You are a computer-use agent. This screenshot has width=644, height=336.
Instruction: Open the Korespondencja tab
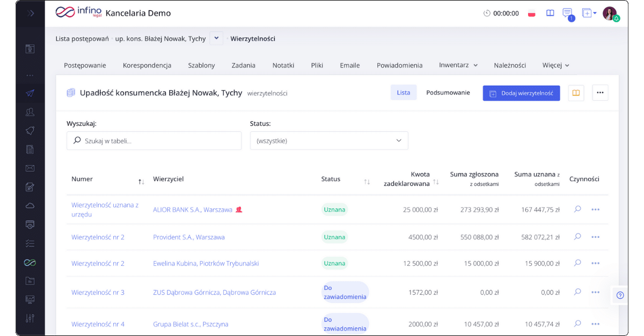coord(147,65)
